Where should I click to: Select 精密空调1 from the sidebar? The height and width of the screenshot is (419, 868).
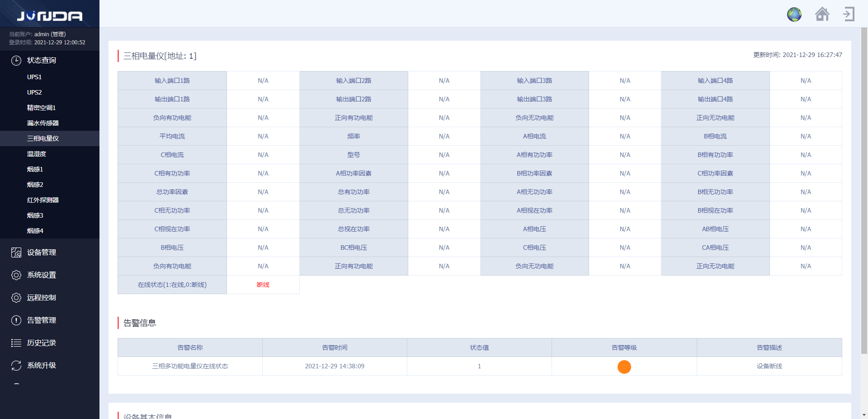click(41, 108)
